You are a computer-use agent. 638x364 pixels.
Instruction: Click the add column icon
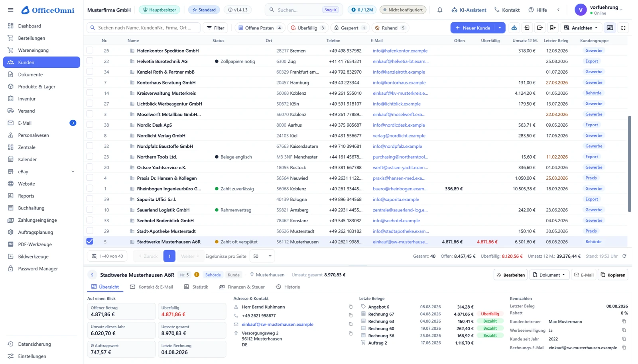(x=553, y=28)
